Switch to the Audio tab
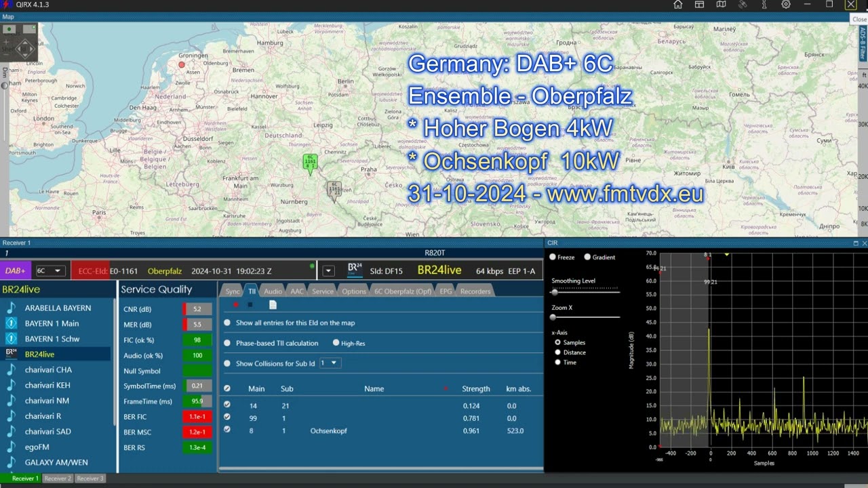 (273, 291)
